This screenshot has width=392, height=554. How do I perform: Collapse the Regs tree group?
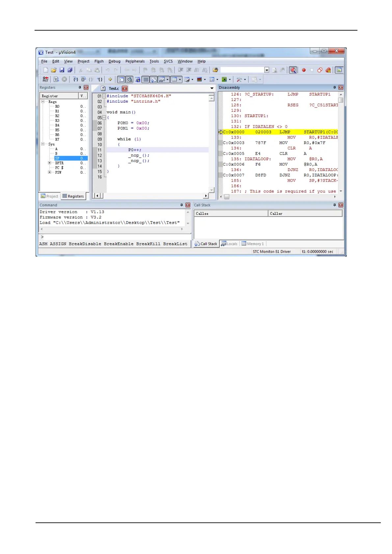pyautogui.click(x=43, y=102)
